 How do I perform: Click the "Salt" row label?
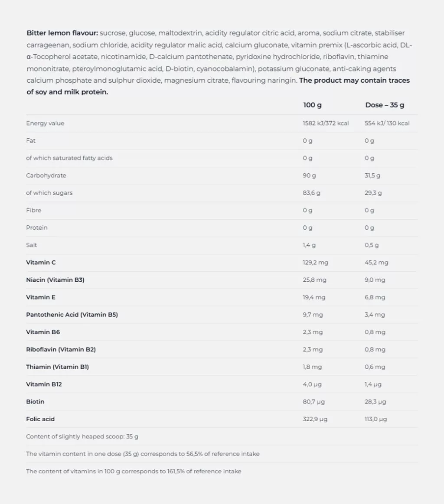pos(32,245)
